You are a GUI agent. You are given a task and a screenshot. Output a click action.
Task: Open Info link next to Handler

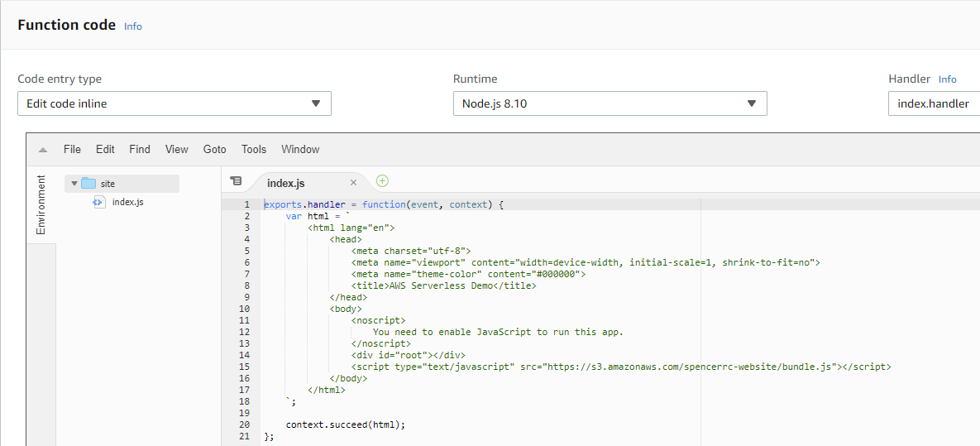[x=948, y=79]
